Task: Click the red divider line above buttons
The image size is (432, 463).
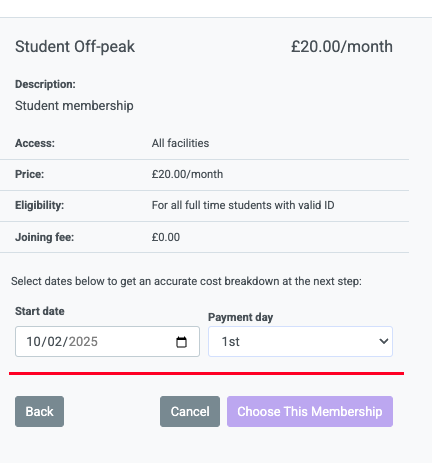Action: point(206,373)
